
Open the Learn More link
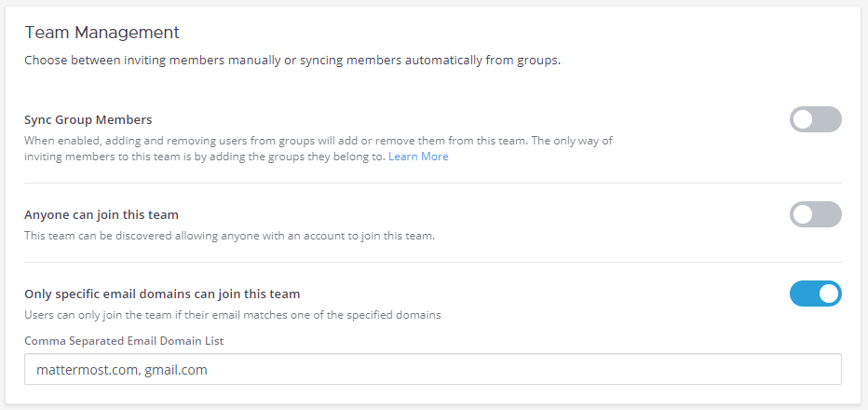click(x=418, y=157)
